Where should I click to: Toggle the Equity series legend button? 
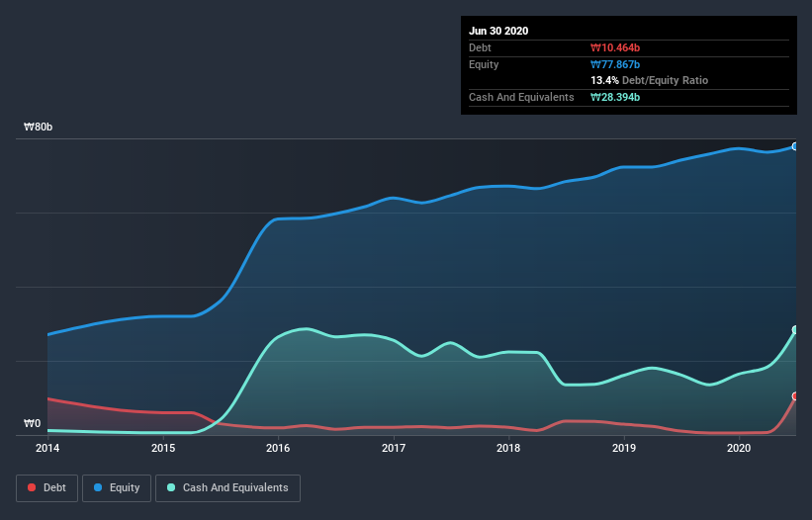117,488
